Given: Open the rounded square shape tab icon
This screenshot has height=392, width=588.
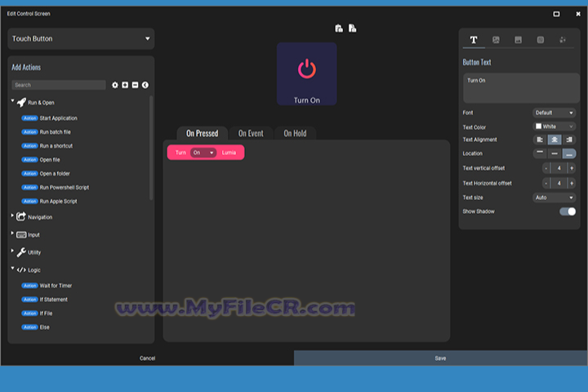Looking at the screenshot, I should 541,40.
